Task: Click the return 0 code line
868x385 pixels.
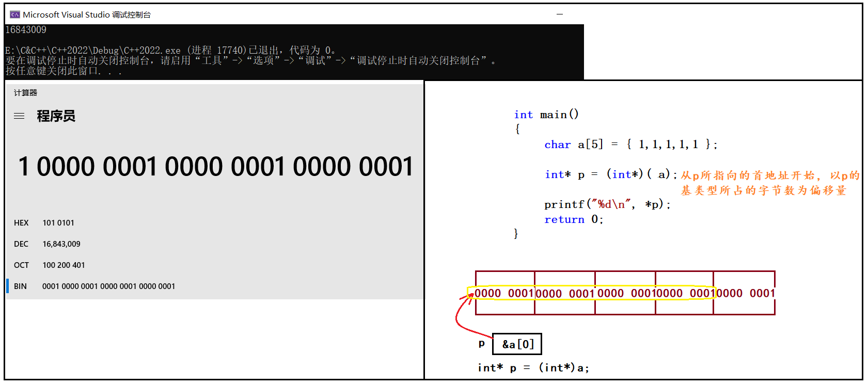Action: click(574, 219)
